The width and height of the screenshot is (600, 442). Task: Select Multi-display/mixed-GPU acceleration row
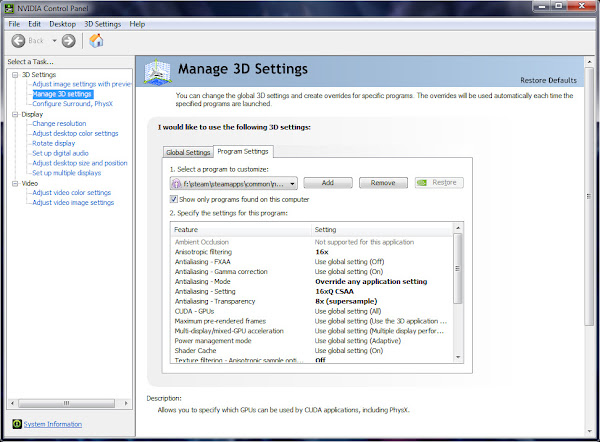pos(312,331)
